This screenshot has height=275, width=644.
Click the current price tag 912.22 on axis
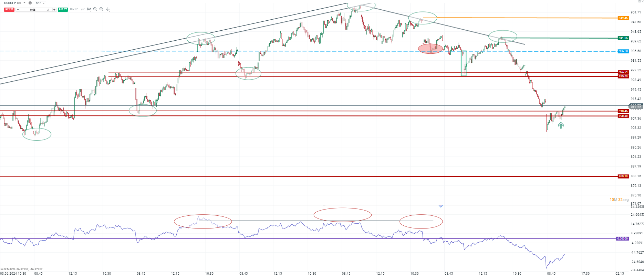[636, 107]
